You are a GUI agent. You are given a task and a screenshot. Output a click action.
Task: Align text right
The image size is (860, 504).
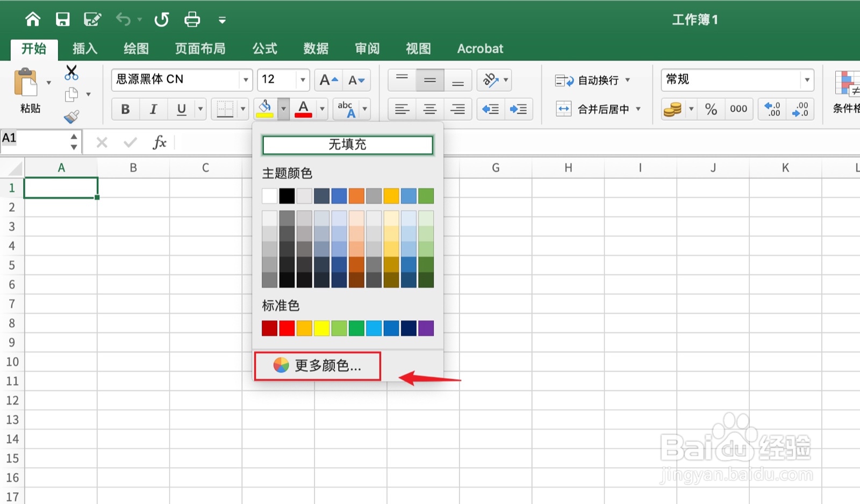pos(458,109)
